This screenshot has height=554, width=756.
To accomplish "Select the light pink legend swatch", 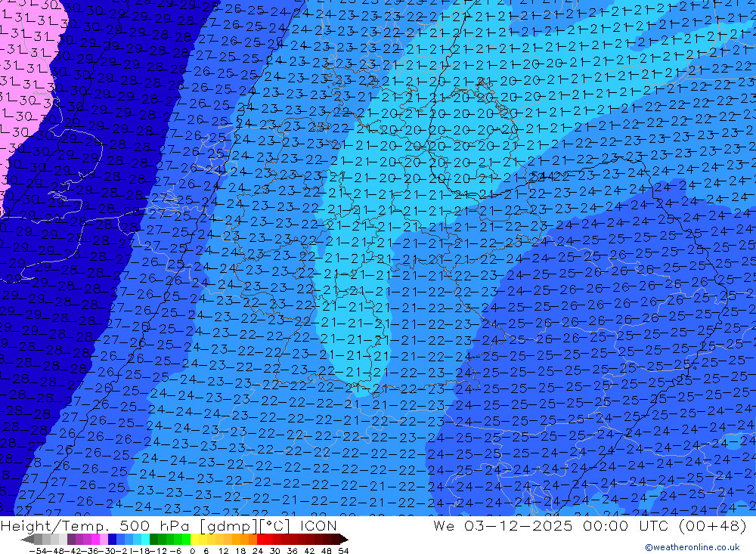I will point(104,540).
